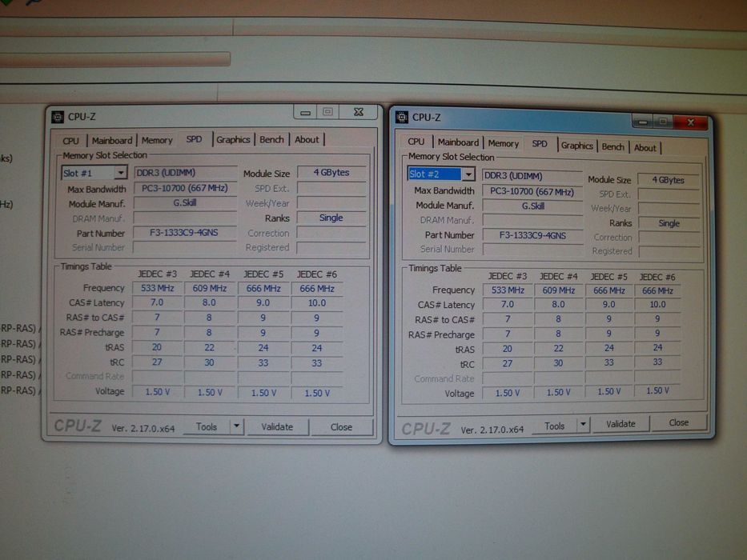Open Bench tab in left CPU-Z window
747x560 pixels.
271,139
